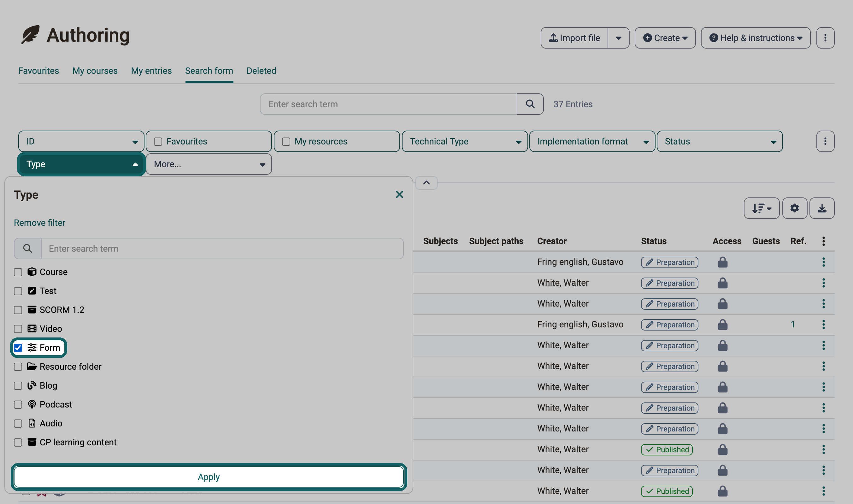Switch to the Favourites tab
Viewport: 853px width, 504px height.
(x=38, y=71)
